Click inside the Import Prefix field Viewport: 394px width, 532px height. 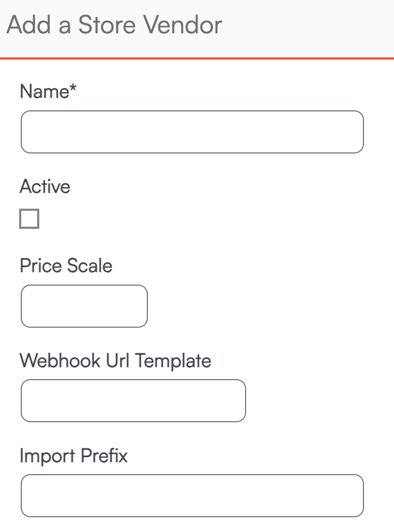pos(192,495)
